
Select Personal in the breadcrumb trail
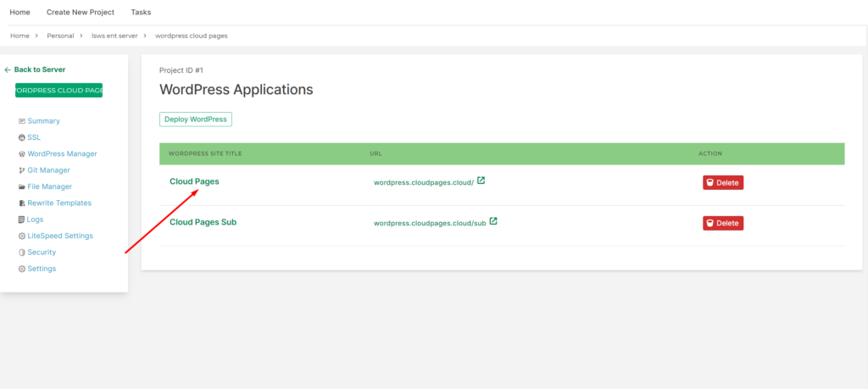[60, 36]
